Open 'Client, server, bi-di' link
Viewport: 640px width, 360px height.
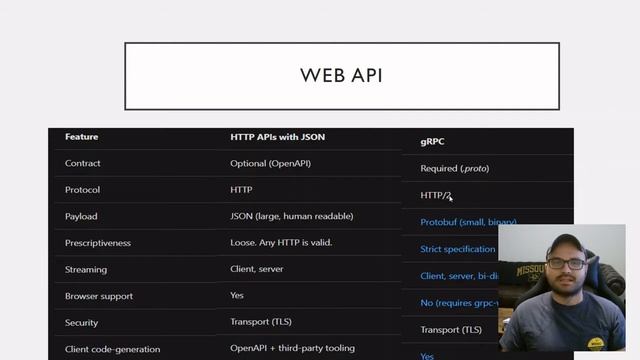click(459, 276)
